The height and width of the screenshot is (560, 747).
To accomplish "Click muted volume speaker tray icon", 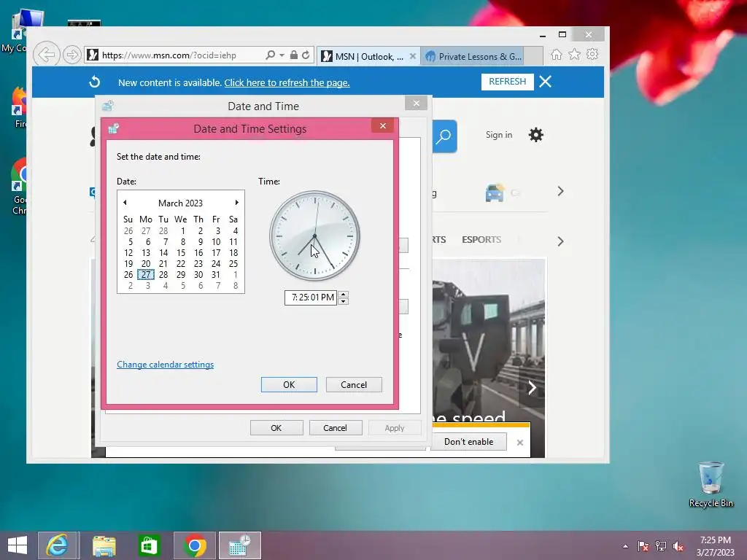I will pyautogui.click(x=678, y=546).
